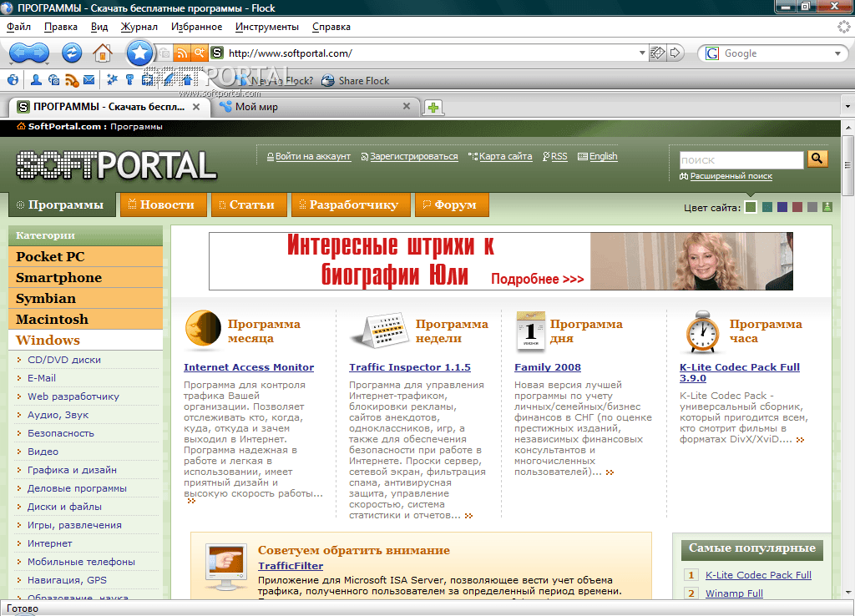
Task: Open the 'Pocket PC' category
Action: click(86, 257)
